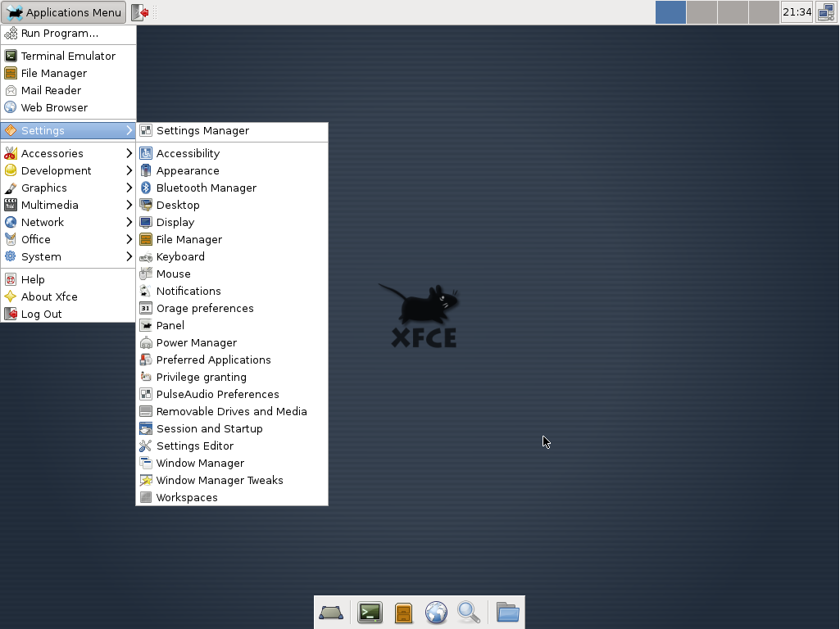
Task: Expand the Graphics submenu arrow
Action: point(129,188)
